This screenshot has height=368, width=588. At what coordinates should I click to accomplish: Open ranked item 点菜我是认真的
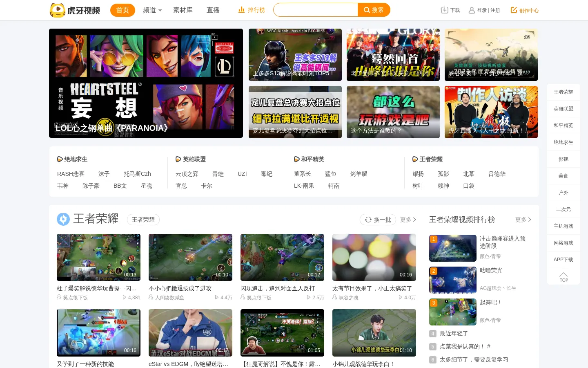465,347
